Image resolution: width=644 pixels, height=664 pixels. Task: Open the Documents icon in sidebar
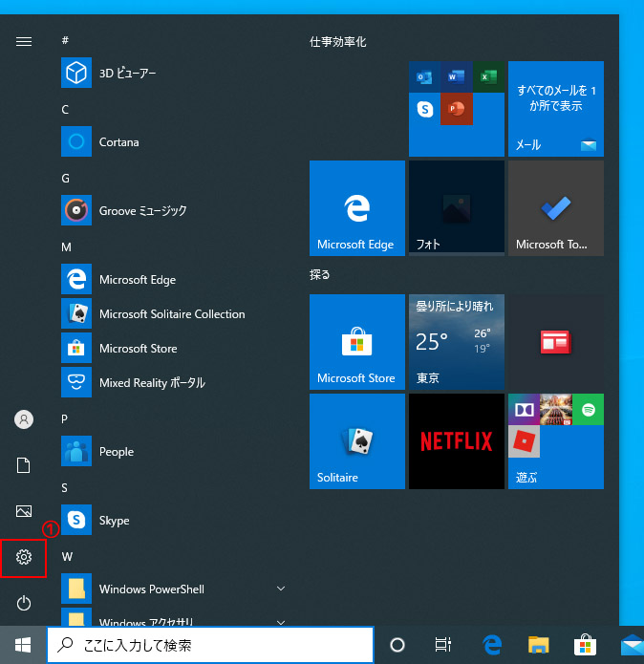point(24,465)
